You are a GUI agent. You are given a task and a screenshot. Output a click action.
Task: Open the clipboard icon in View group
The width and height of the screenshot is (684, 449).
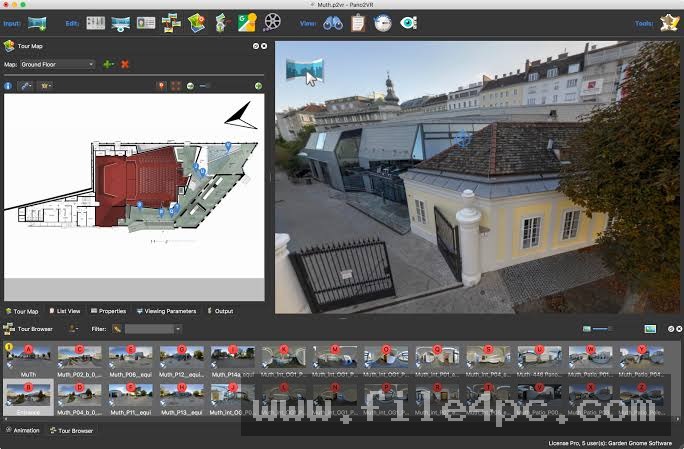[358, 23]
